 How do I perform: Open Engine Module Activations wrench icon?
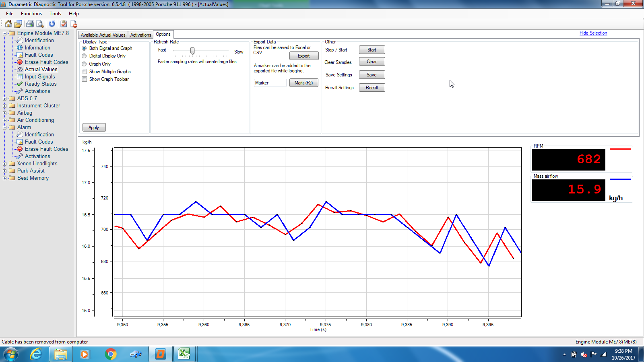pyautogui.click(x=19, y=91)
